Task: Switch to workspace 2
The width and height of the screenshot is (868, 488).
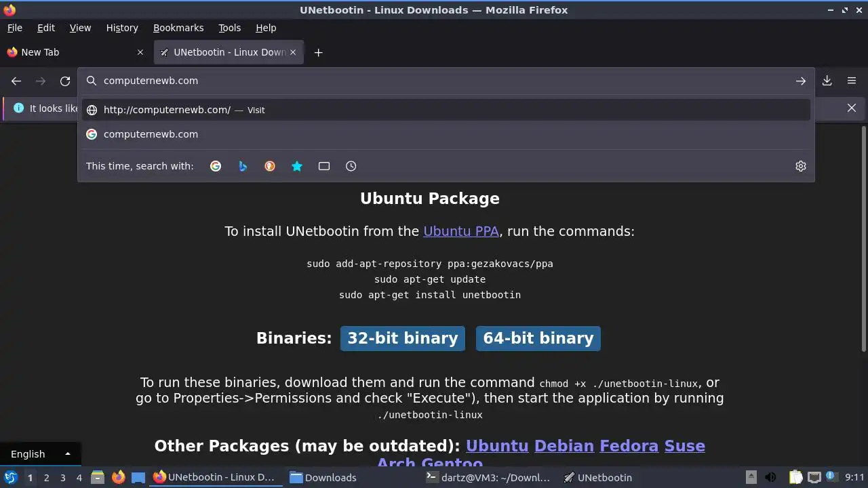Action: click(x=46, y=477)
